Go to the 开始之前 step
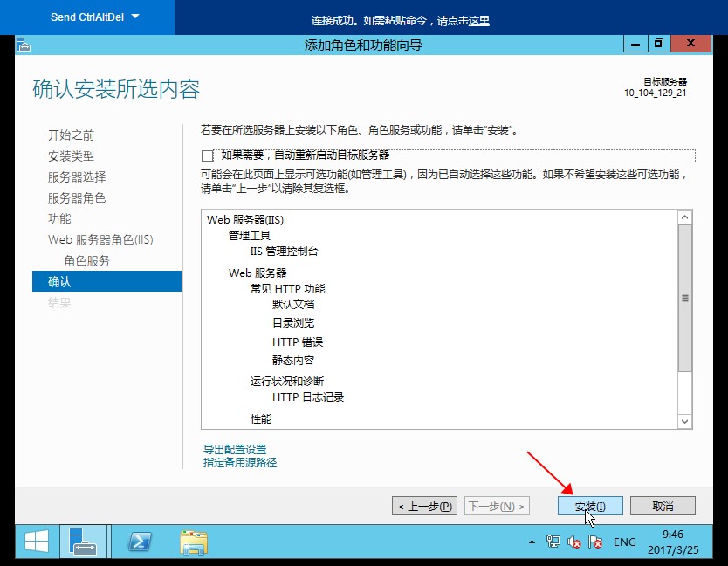Screen dimensions: 728x566 (71, 135)
